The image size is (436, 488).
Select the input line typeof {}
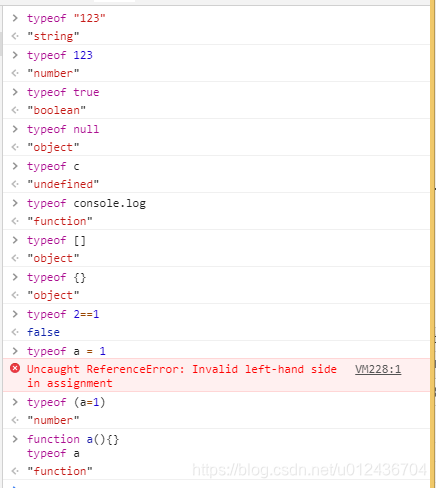coord(56,277)
